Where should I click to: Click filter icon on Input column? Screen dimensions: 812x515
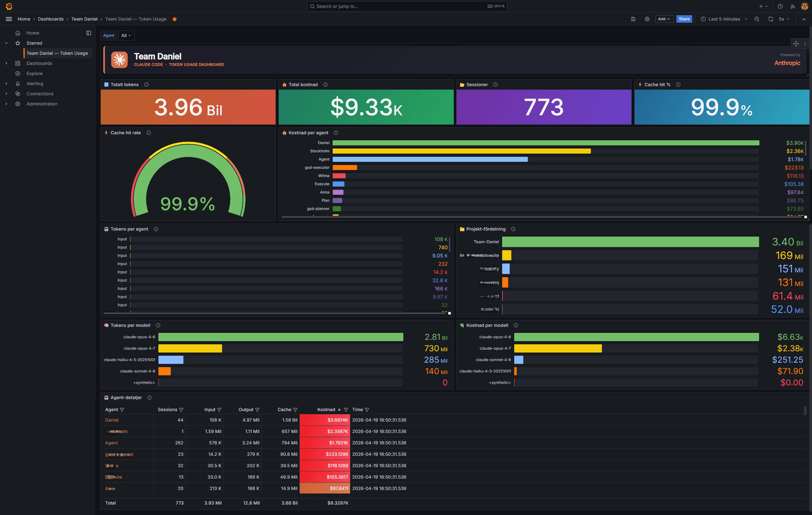click(x=219, y=410)
